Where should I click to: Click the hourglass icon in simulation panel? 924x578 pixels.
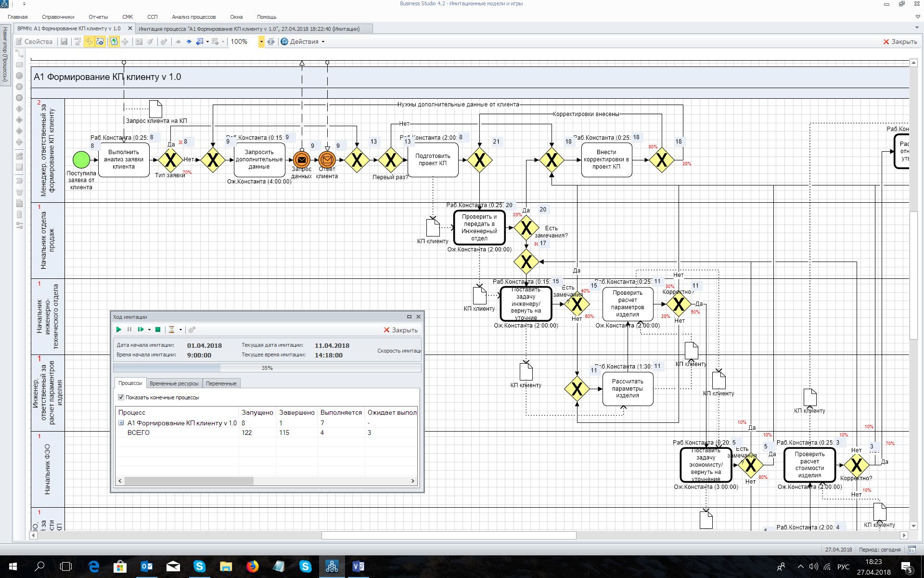point(171,330)
